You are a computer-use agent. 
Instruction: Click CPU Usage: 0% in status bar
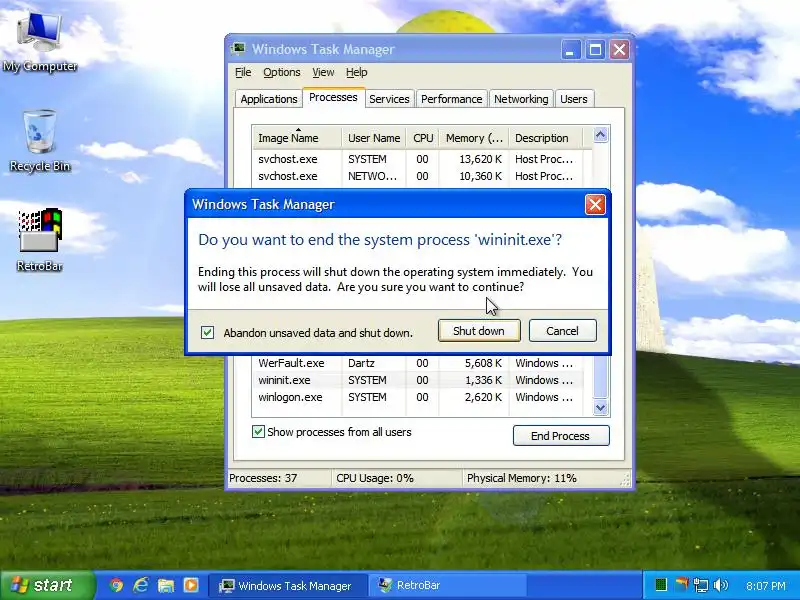[x=374, y=478]
